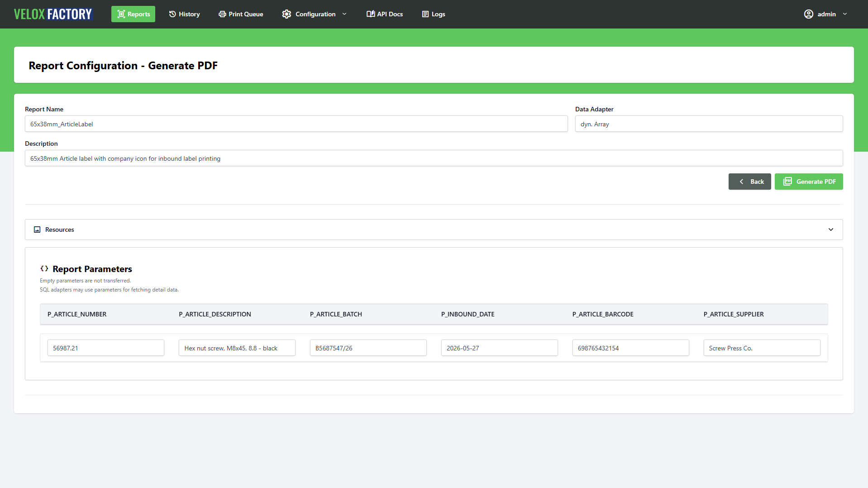
Task: Edit the Hex nut screw description field
Action: (237, 348)
